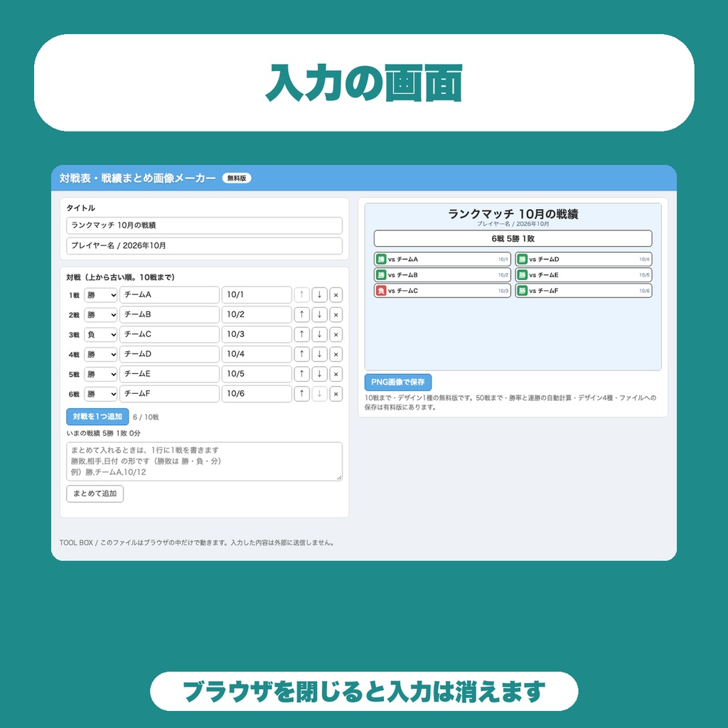Click preview card vs チームD

(584, 259)
